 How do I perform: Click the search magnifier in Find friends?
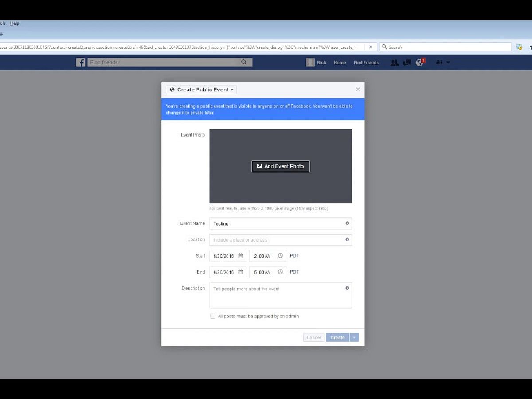tap(244, 63)
